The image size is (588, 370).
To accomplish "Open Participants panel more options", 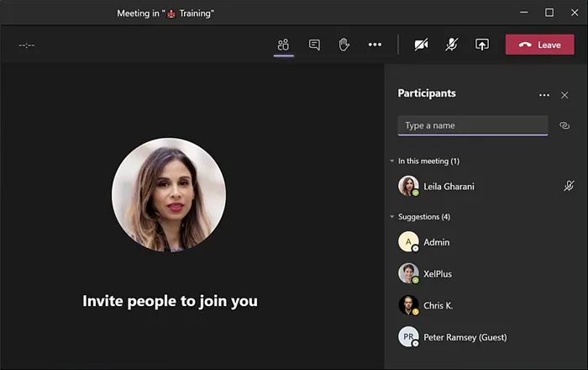I will (x=543, y=95).
